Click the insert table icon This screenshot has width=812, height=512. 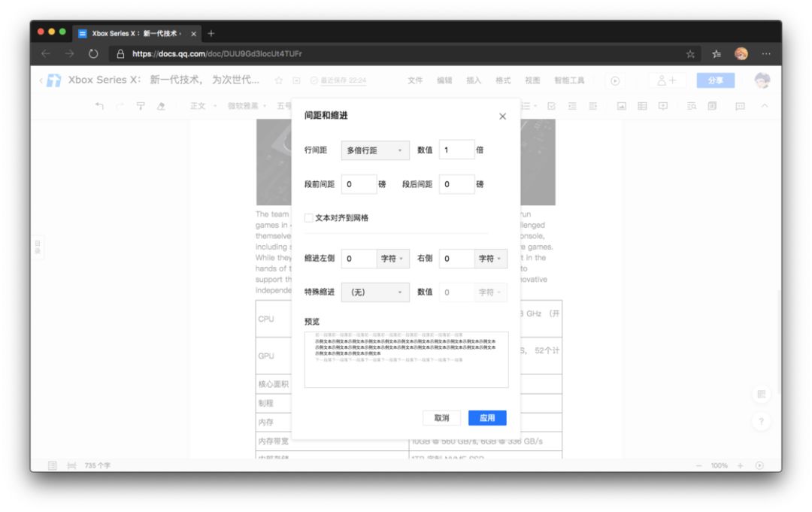coord(642,105)
